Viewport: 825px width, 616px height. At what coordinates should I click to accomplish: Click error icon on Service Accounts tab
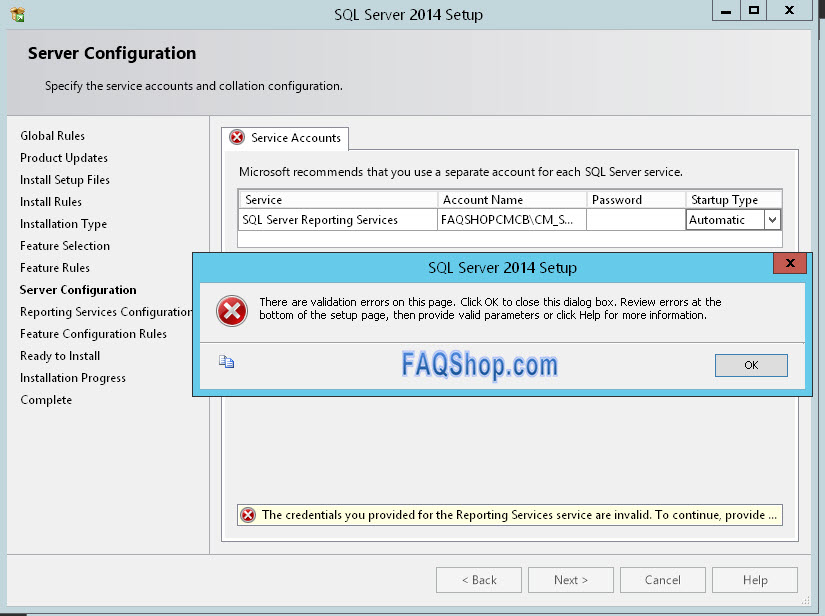pos(237,138)
